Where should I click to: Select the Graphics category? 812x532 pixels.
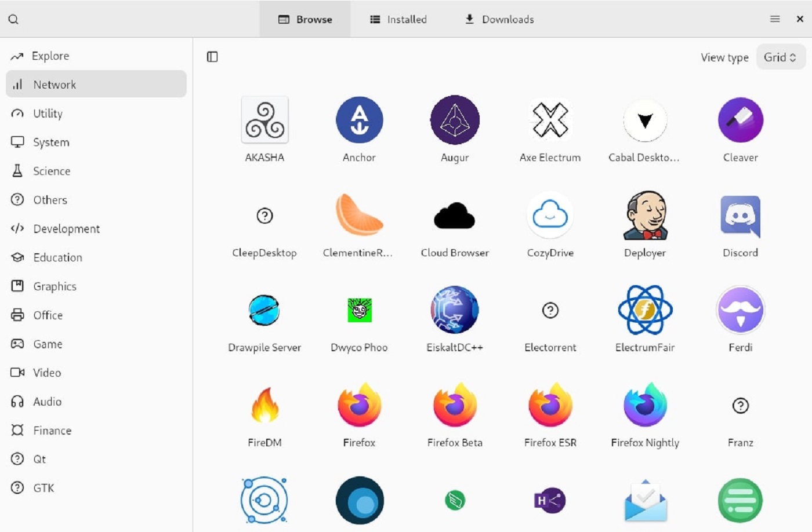pyautogui.click(x=55, y=286)
